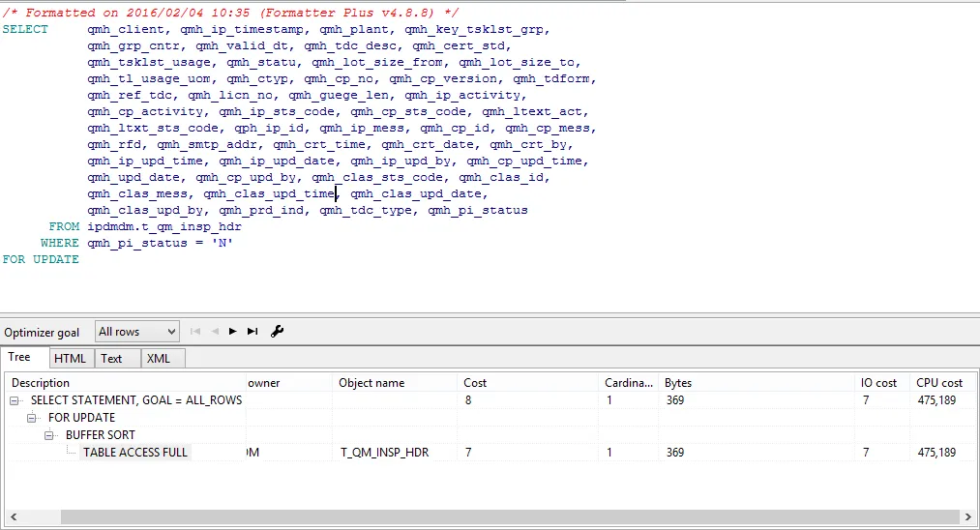Viewport: 980px width, 530px height.
Task: Click the plan horizontal scrollbar left arrow
Action: 14,516
